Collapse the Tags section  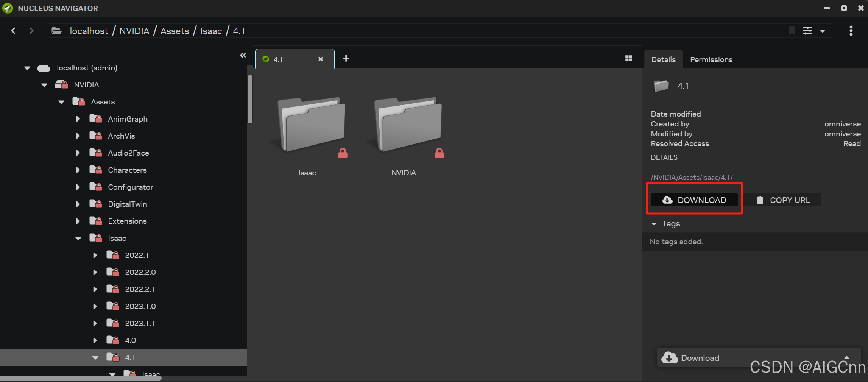tap(654, 224)
